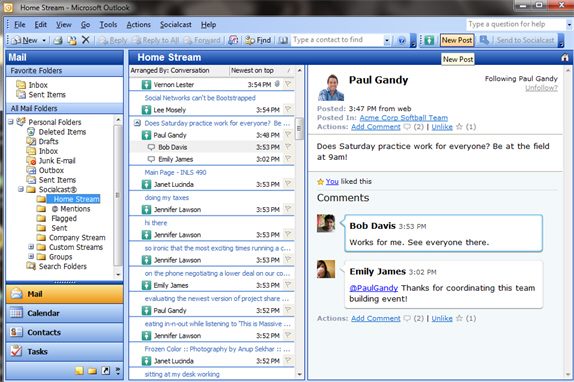Click green post icon beside Lee Mosely
Image resolution: width=574 pixels, height=382 pixels.
click(146, 110)
